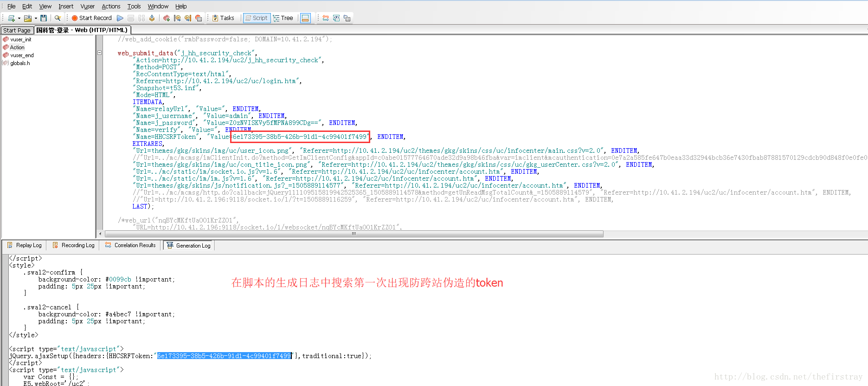
Task: Click the green <P> toolbar icon
Action: pyautogui.click(x=336, y=18)
